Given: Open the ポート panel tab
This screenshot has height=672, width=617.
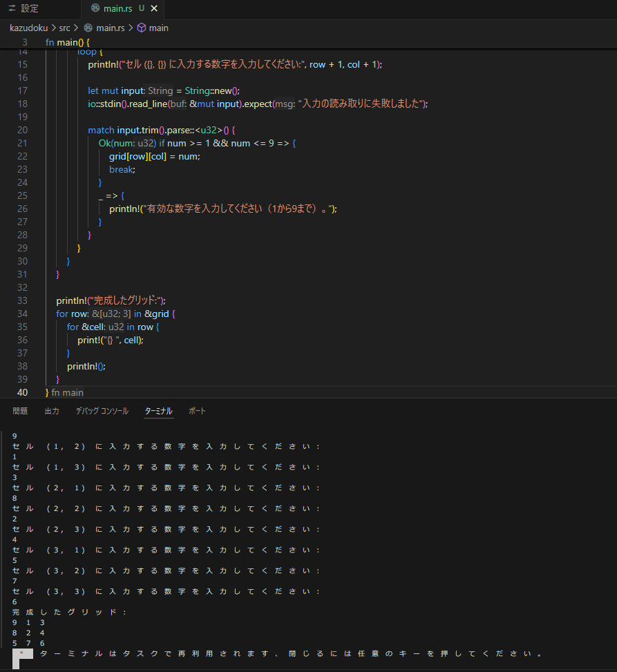Looking at the screenshot, I should (197, 411).
